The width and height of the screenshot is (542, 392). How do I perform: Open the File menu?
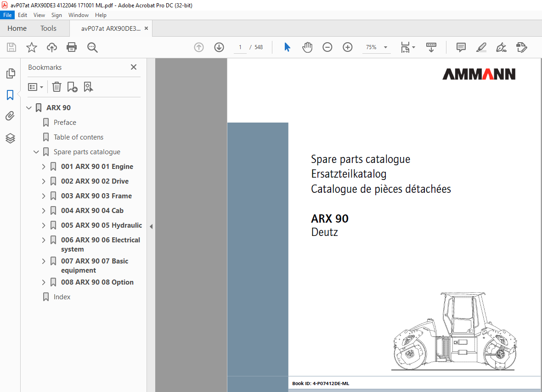[x=7, y=15]
